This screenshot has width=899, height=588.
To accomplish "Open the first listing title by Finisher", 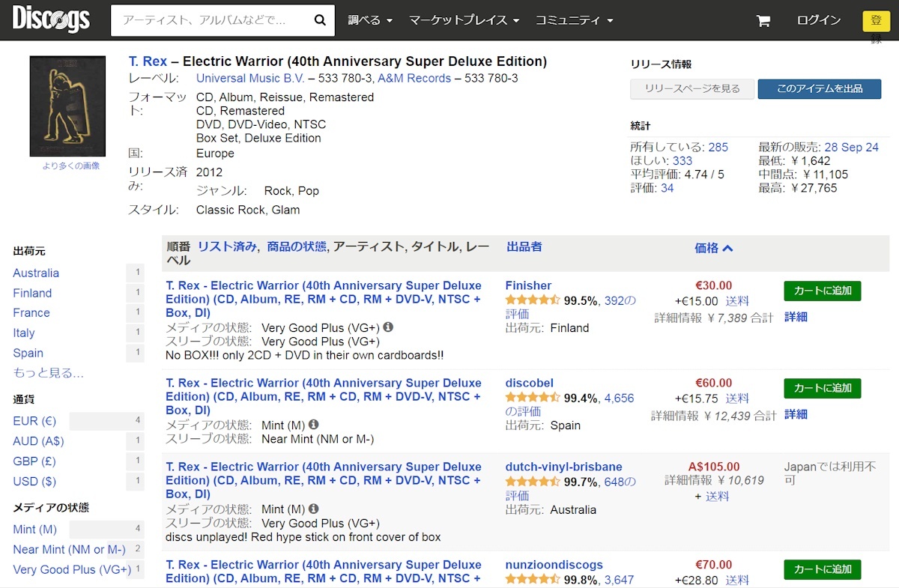I will tap(324, 299).
